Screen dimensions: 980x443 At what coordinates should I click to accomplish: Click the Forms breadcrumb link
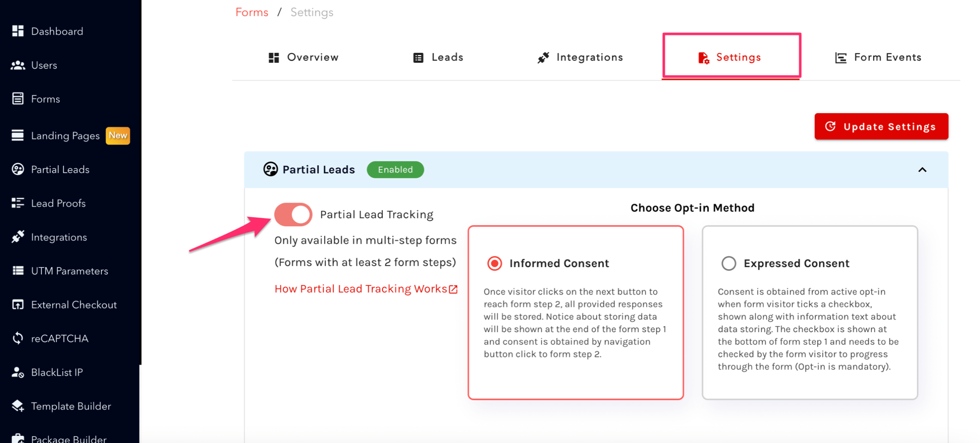pos(252,12)
